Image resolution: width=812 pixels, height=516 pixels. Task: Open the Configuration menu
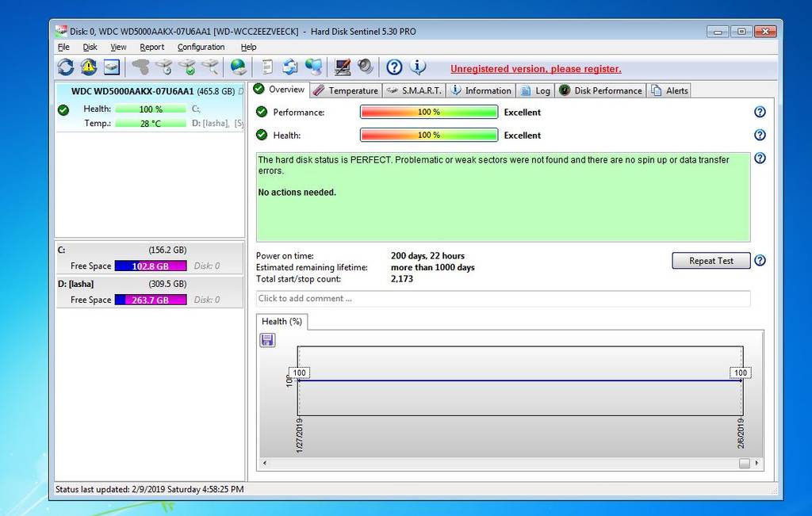[x=201, y=48]
